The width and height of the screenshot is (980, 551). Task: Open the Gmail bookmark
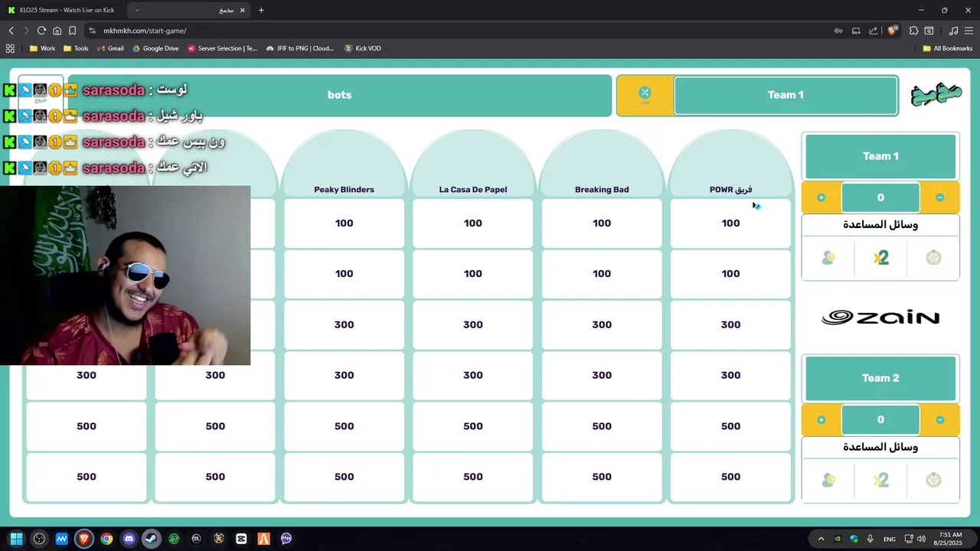click(110, 48)
